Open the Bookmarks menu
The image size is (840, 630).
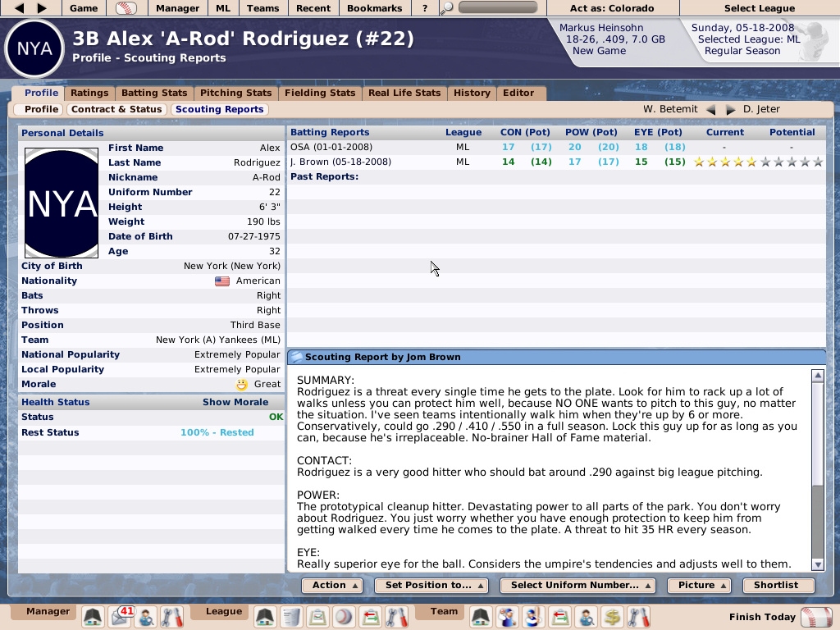pos(374,8)
